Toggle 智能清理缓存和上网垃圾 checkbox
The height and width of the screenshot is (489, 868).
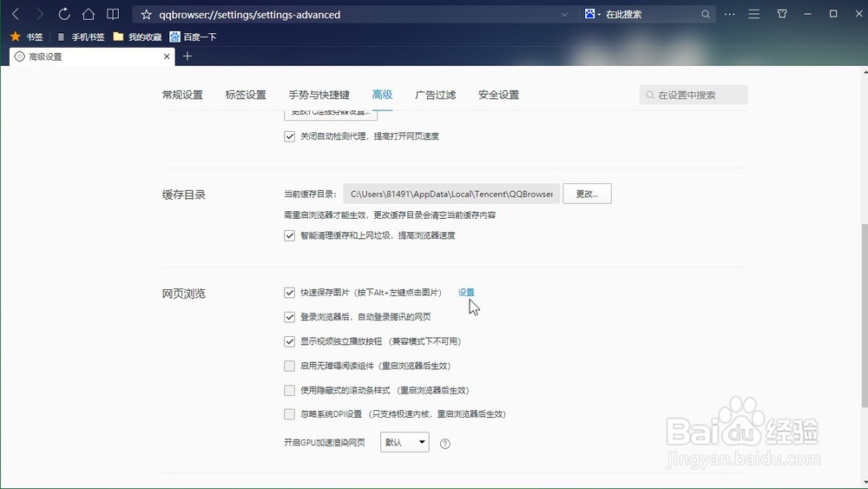290,235
